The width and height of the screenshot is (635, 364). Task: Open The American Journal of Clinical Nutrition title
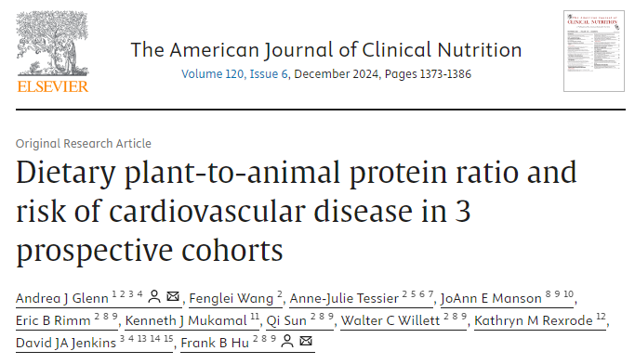point(326,50)
